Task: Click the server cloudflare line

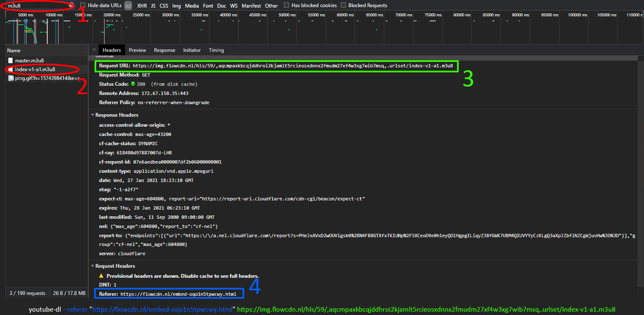Action: pyautogui.click(x=122, y=254)
